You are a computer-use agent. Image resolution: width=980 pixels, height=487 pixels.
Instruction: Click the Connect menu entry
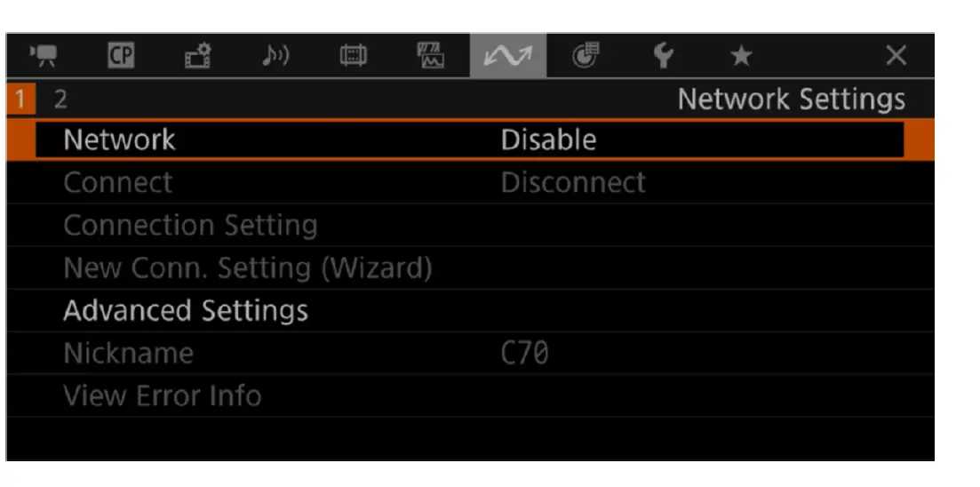[x=118, y=183]
